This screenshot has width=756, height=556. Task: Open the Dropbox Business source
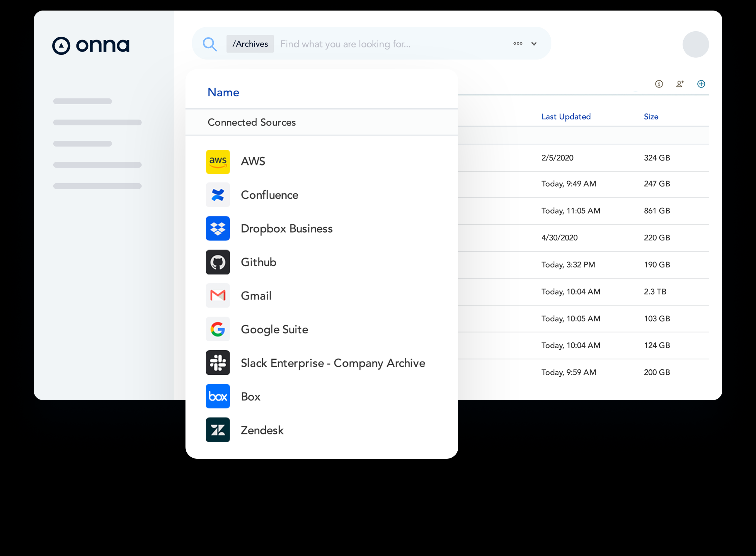pos(322,228)
